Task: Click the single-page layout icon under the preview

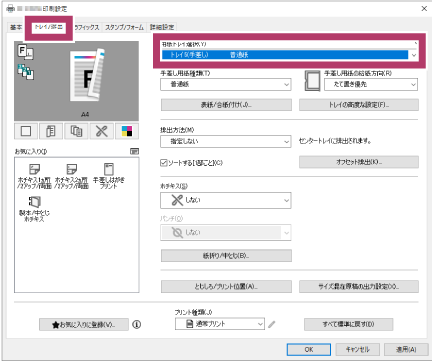Action: click(x=26, y=131)
